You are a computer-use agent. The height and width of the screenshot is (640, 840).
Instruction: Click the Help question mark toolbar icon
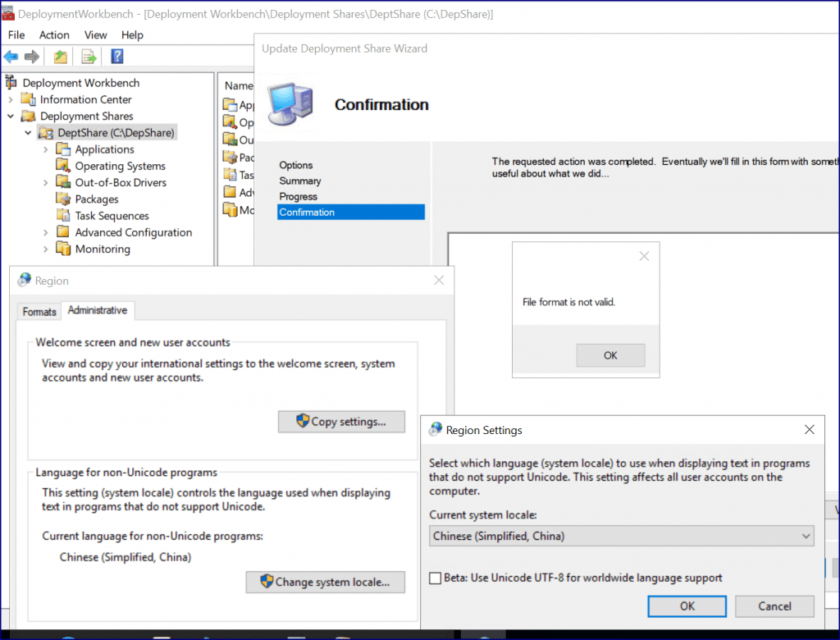pyautogui.click(x=117, y=57)
